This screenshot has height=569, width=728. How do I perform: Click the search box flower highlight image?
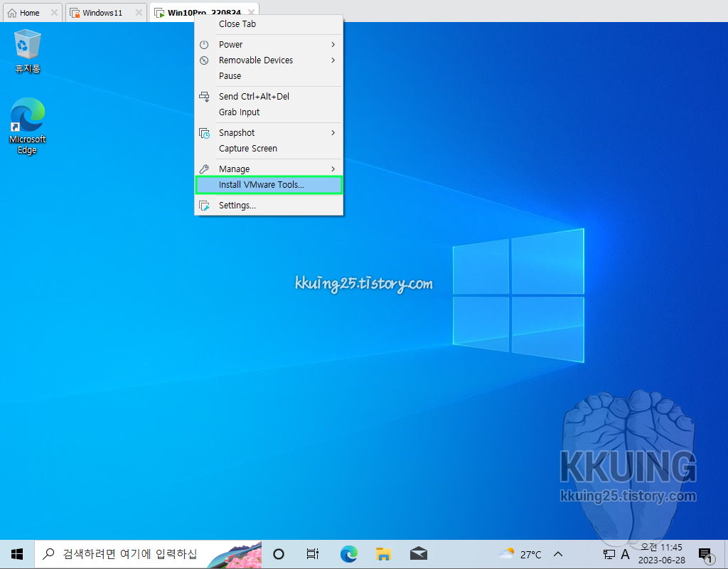(x=235, y=555)
